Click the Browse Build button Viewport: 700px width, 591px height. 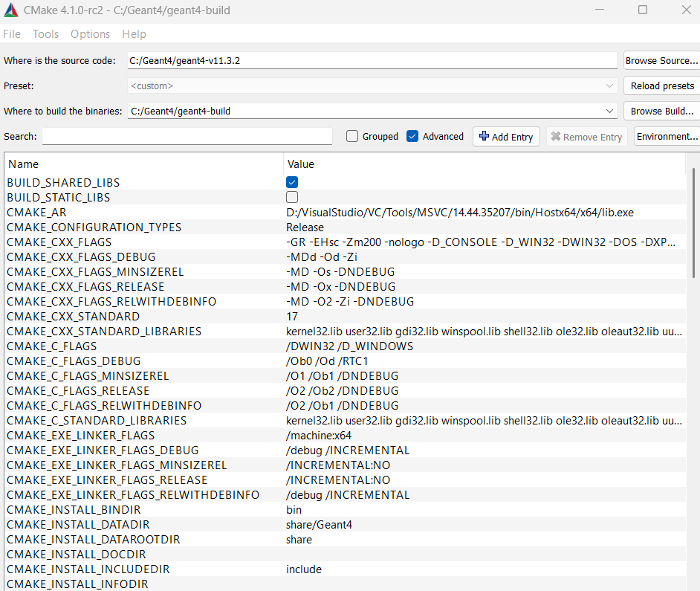pyautogui.click(x=661, y=111)
